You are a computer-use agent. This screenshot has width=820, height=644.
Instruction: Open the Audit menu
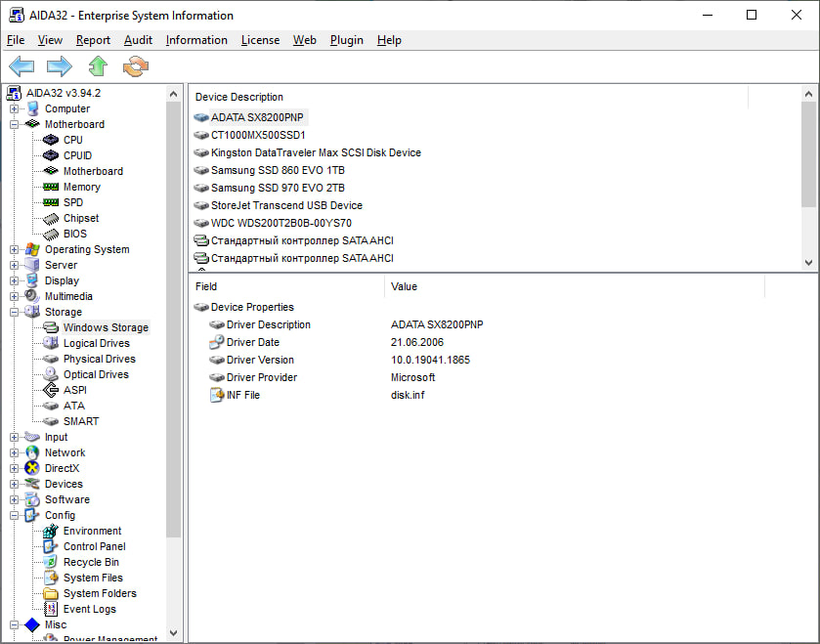point(138,40)
